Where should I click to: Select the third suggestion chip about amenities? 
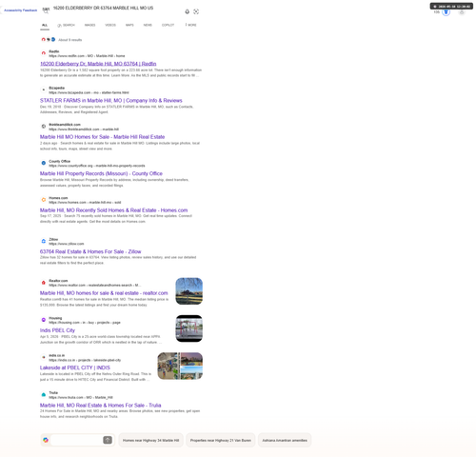click(x=285, y=440)
